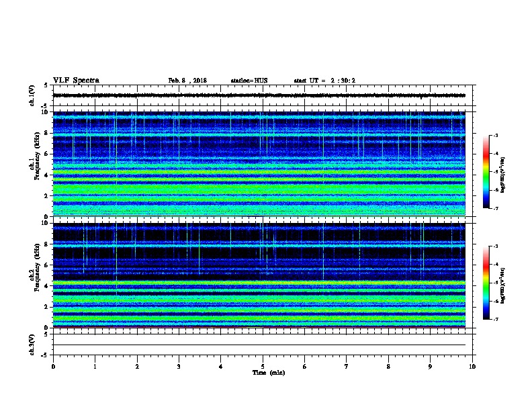Image resolution: width=532 pixels, height=411 pixels.
Task: Select the "start UT = 2 :30: 2" text
Action: pyautogui.click(x=324, y=81)
